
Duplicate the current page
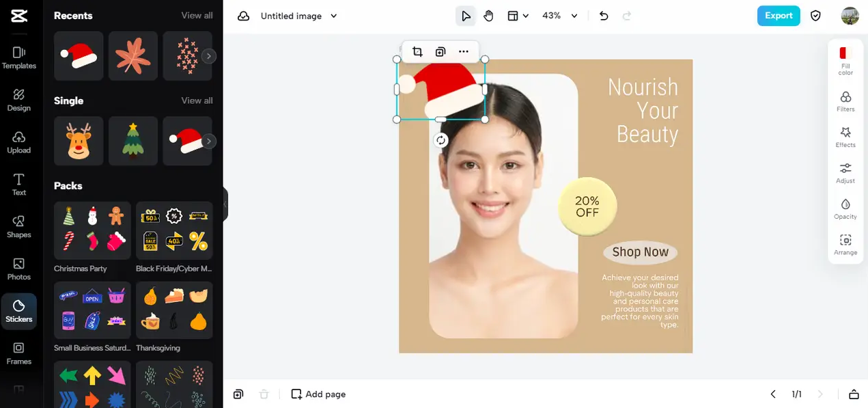pos(238,394)
